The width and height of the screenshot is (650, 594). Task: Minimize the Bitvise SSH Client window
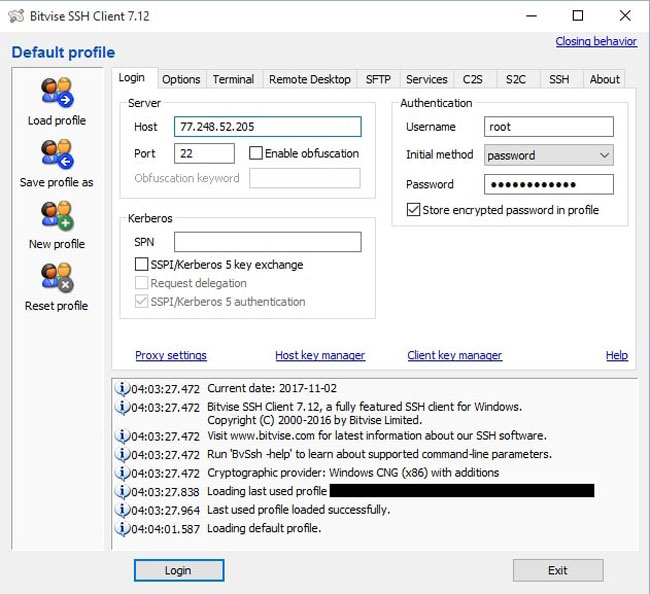532,16
